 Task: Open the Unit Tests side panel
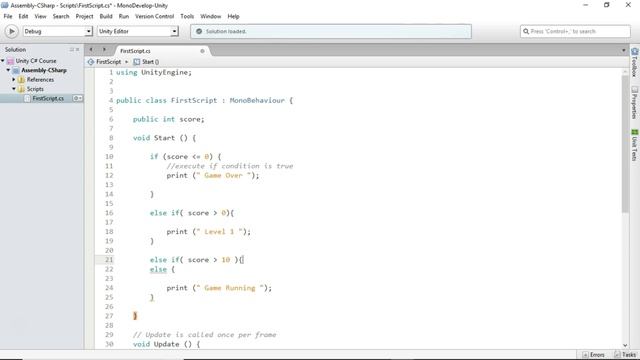click(x=635, y=145)
